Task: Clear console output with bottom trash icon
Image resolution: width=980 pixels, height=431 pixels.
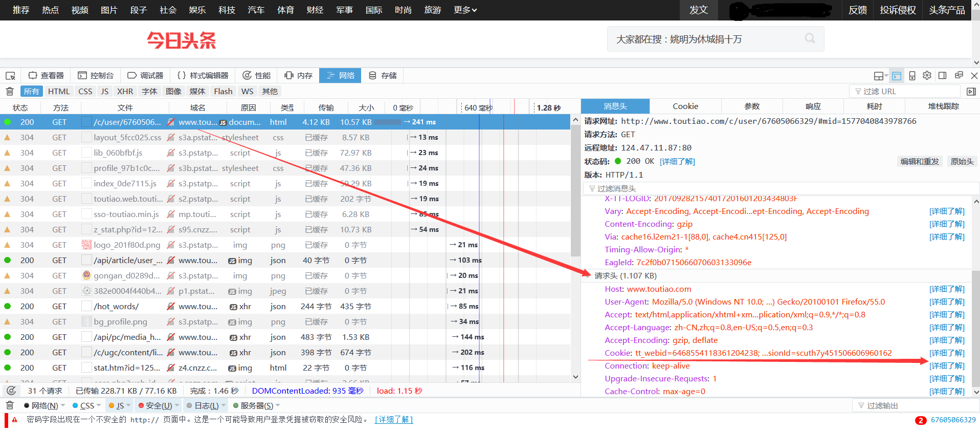Action: 9,405
